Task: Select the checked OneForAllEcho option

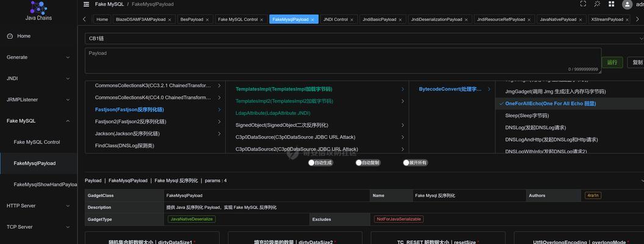Action: click(x=570, y=103)
